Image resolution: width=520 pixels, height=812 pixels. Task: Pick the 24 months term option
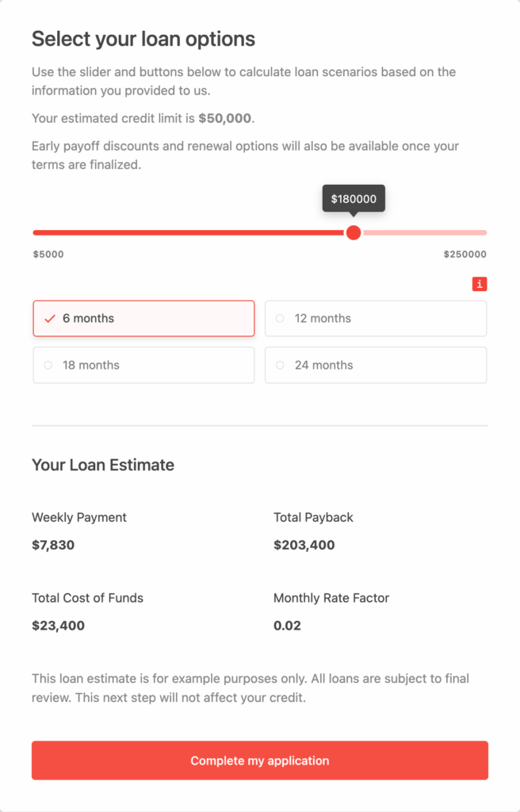[x=376, y=365]
